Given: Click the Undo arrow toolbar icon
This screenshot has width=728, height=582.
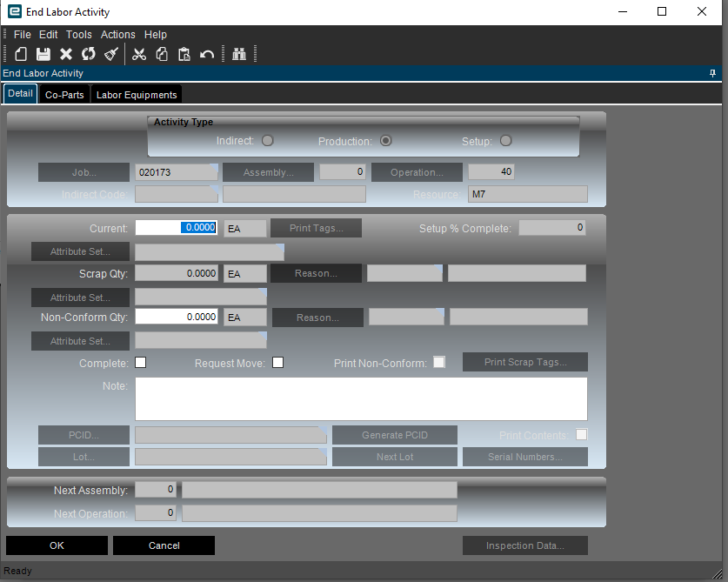Looking at the screenshot, I should click(x=207, y=54).
